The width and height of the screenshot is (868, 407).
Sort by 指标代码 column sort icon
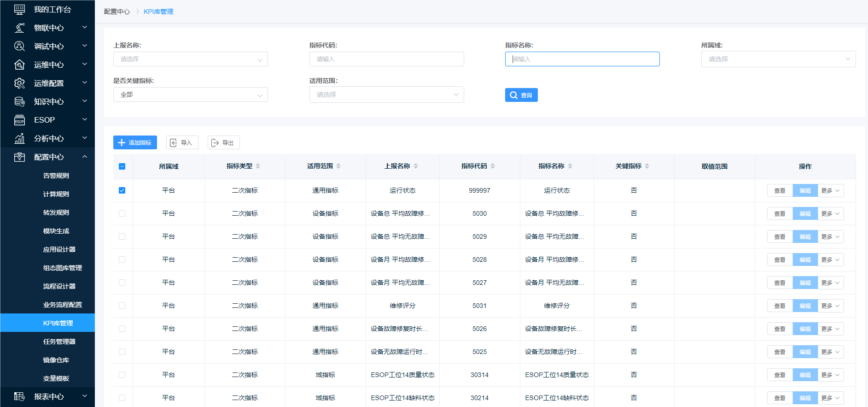(x=493, y=166)
